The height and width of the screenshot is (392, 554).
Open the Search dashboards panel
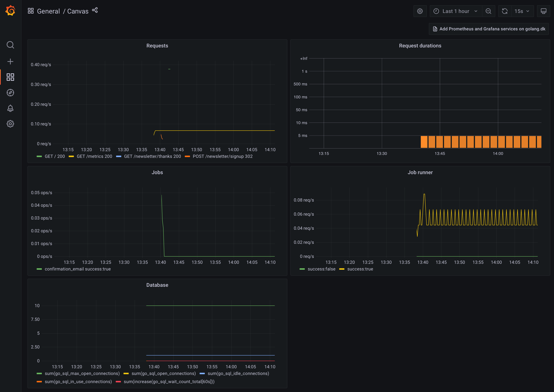(10, 45)
